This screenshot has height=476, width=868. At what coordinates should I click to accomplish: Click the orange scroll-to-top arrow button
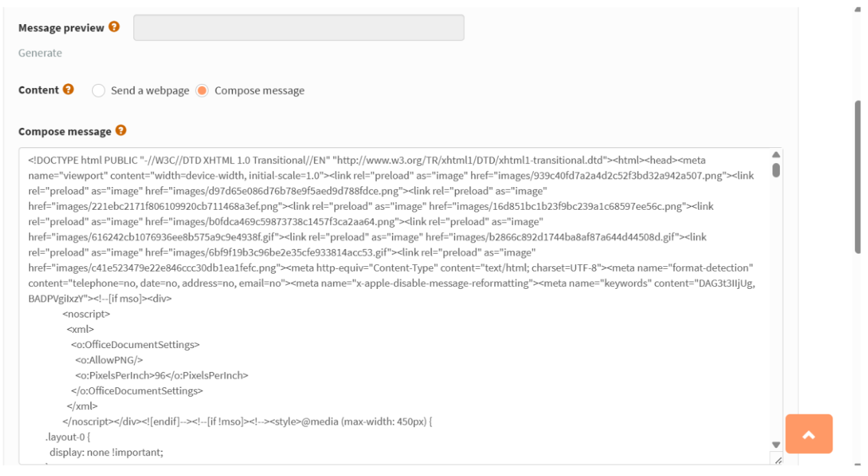click(810, 433)
